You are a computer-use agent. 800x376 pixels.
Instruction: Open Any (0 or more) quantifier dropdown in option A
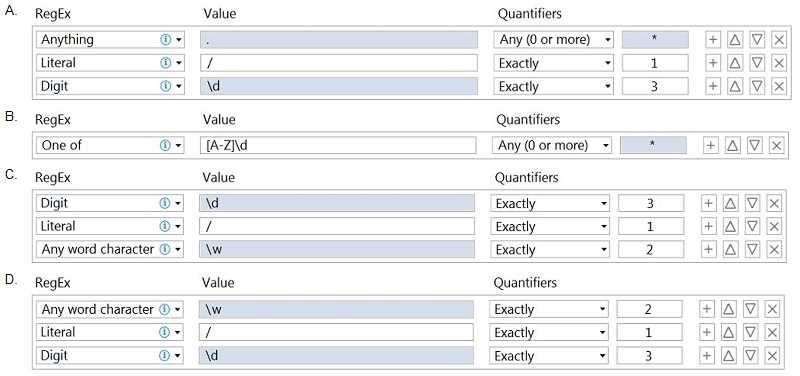click(x=554, y=40)
